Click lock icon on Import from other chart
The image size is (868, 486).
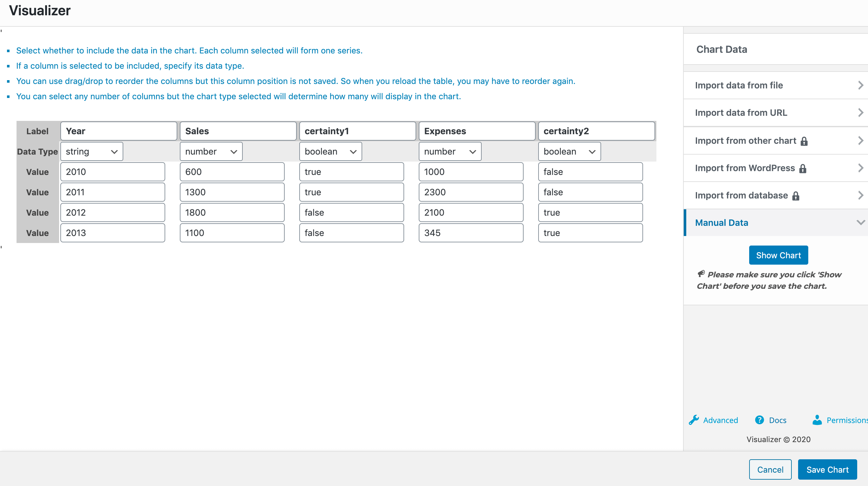click(804, 141)
